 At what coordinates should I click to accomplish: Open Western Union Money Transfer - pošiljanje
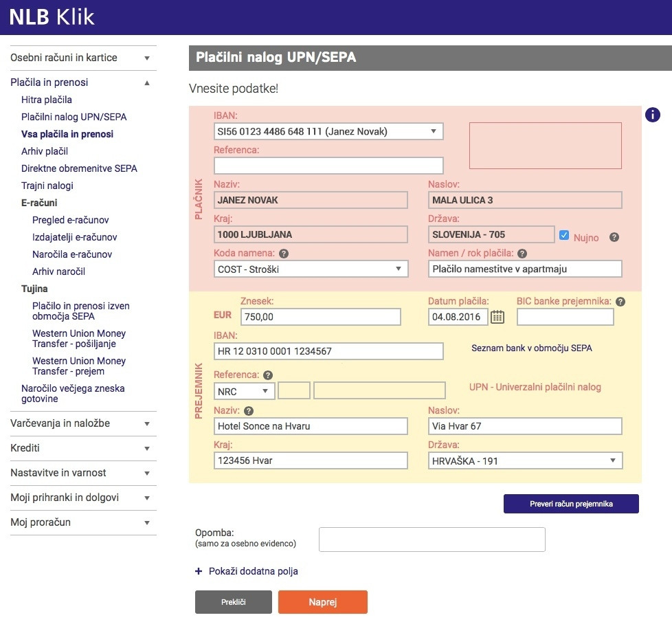[x=79, y=339]
